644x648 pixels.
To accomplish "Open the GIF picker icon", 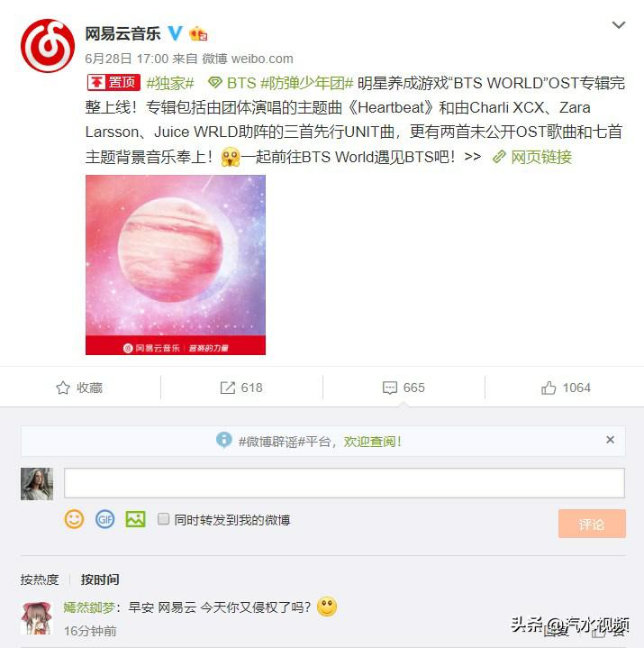I will tap(104, 519).
